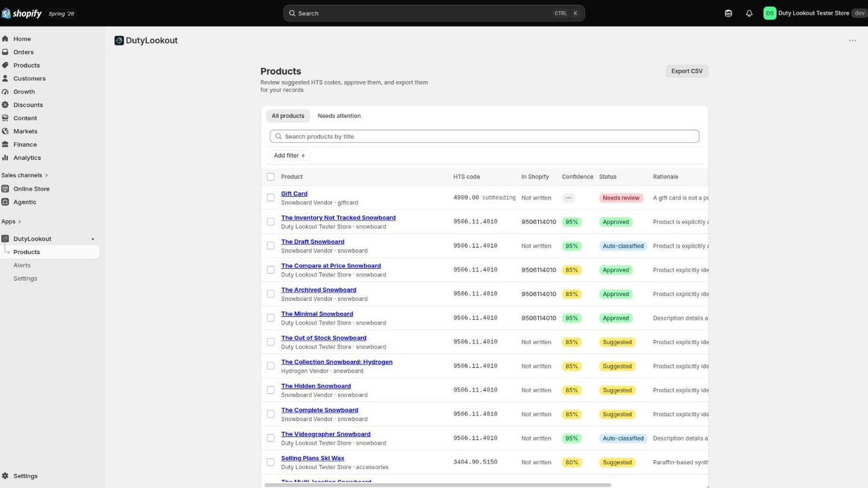Click the magnifier icon in product search field
Viewport: 868px width, 488px height.
coord(279,136)
